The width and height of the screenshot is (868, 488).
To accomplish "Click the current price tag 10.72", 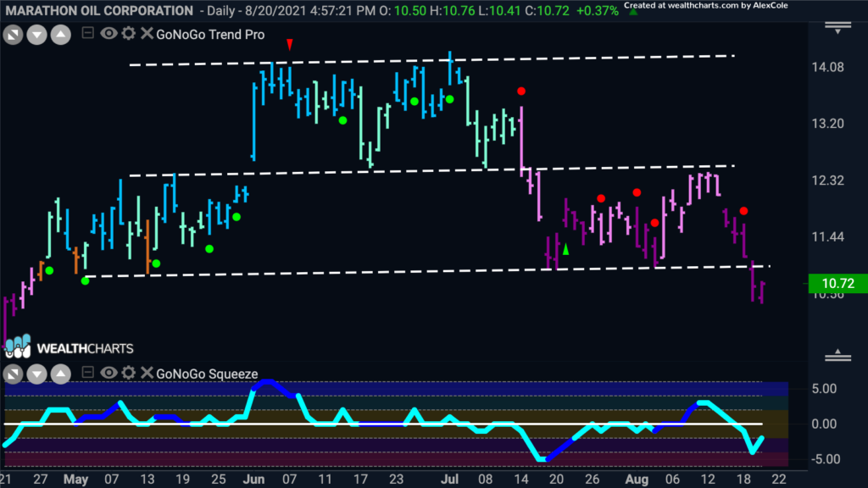I will tap(838, 283).
